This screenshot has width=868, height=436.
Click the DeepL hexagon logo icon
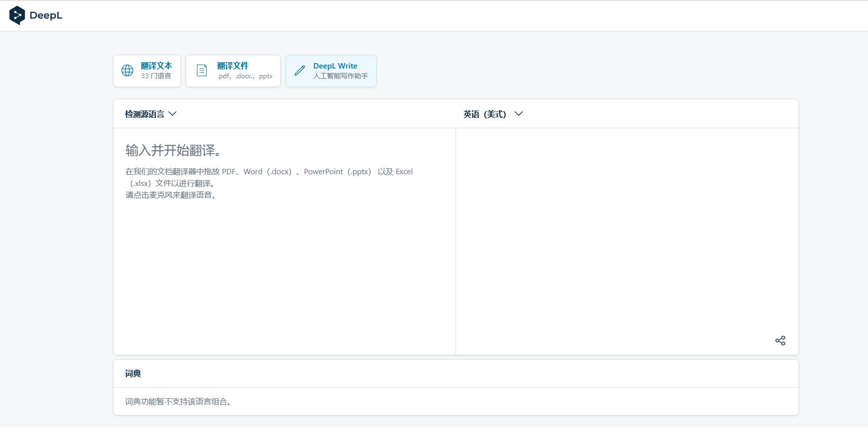[17, 15]
